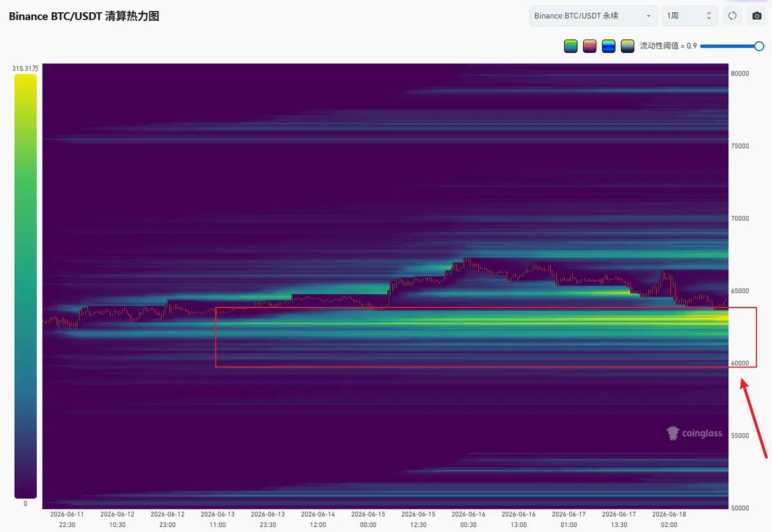Image resolution: width=772 pixels, height=532 pixels.
Task: Refresh the liquidation heatmap data
Action: 732,15
